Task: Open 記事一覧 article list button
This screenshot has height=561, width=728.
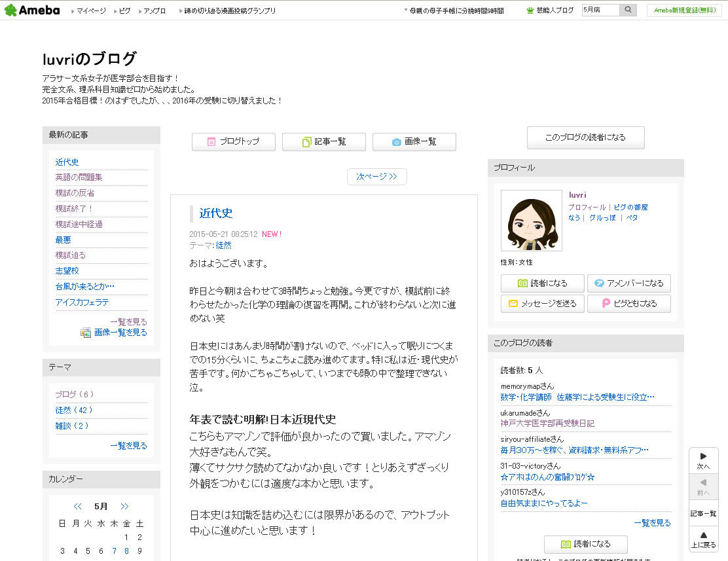Action: [324, 141]
